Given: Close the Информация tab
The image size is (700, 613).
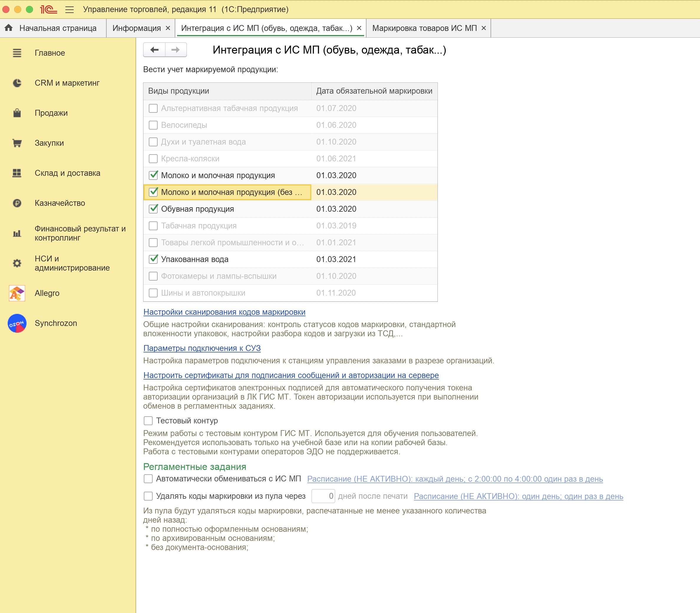Looking at the screenshot, I should point(168,28).
